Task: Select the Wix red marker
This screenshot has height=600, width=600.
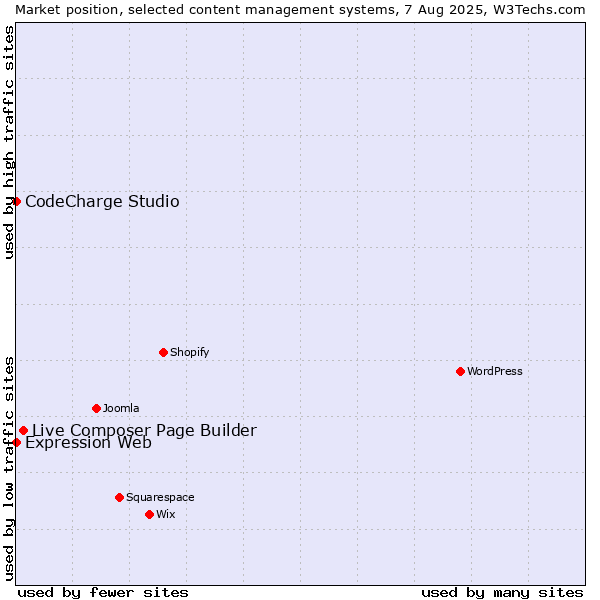Action: coord(150,514)
